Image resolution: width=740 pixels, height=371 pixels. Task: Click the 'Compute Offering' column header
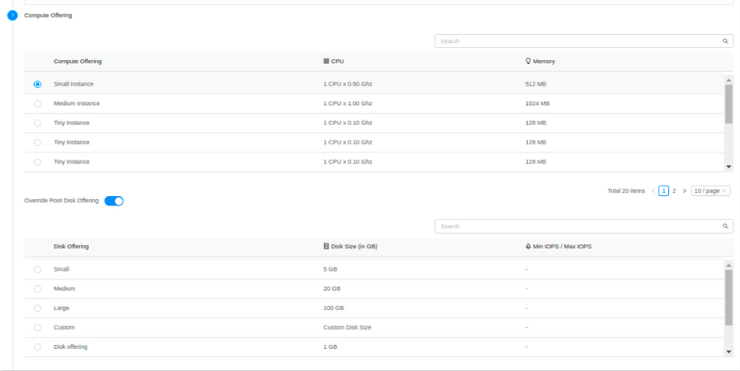tap(77, 61)
